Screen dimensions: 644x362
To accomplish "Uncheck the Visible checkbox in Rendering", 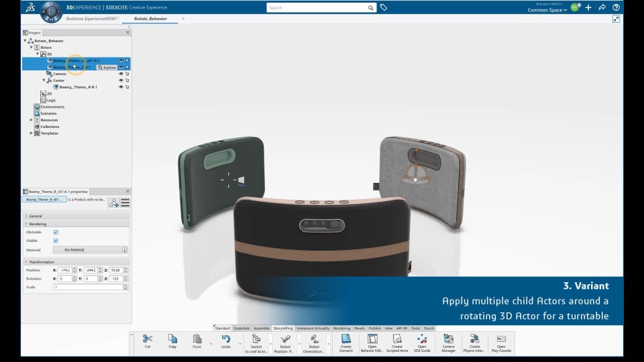I will pos(56,241).
